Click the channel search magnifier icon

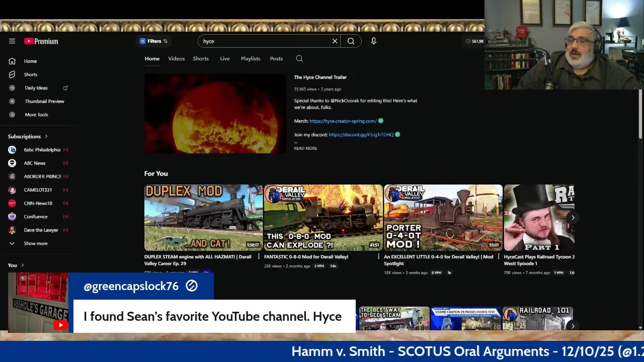point(299,58)
